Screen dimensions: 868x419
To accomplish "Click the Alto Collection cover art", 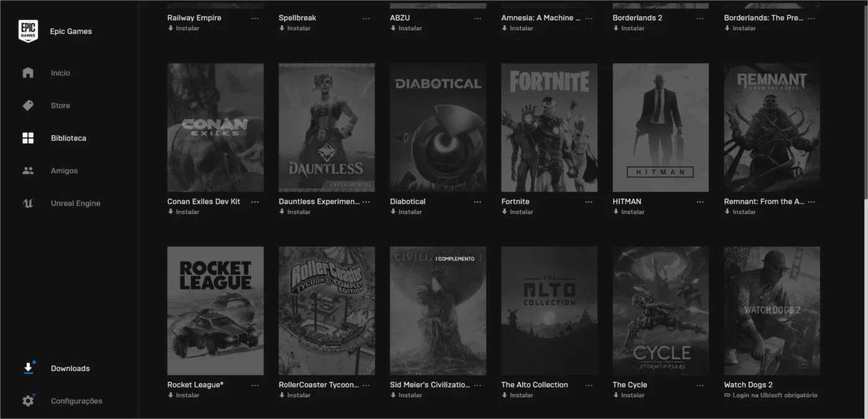I will (549, 311).
